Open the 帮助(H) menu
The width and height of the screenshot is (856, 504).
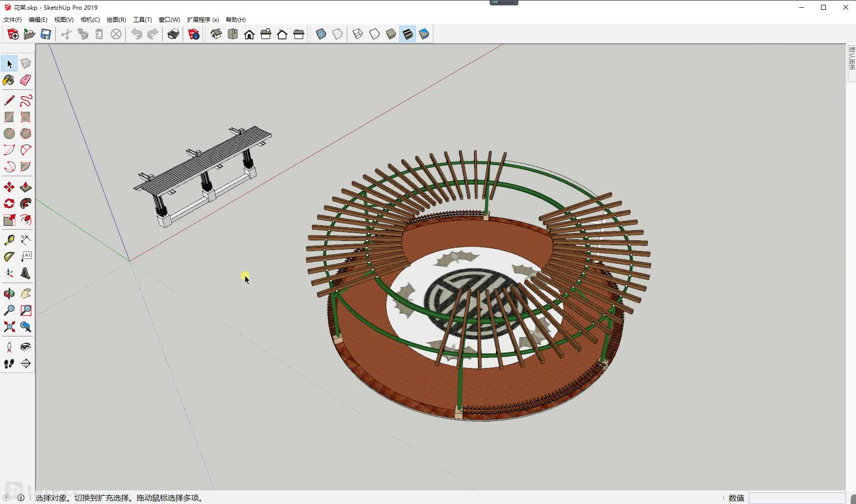coord(236,20)
